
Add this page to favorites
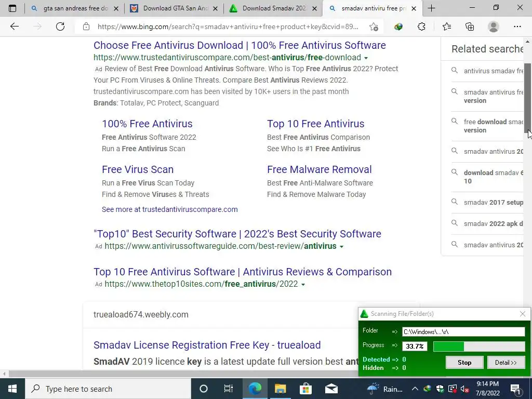pos(374,27)
